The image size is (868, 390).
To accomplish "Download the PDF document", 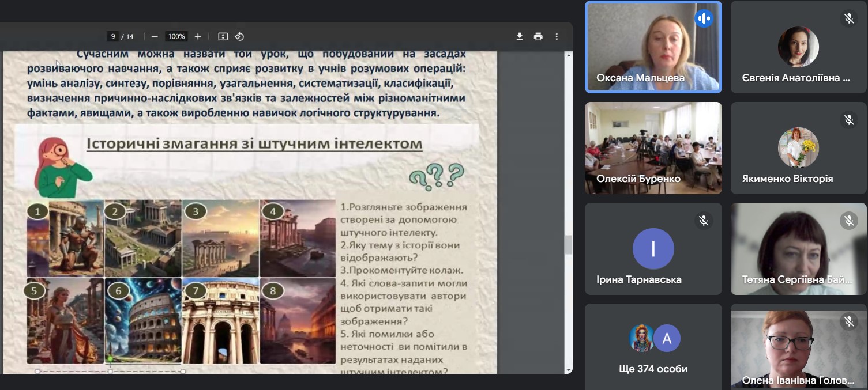I will 520,36.
